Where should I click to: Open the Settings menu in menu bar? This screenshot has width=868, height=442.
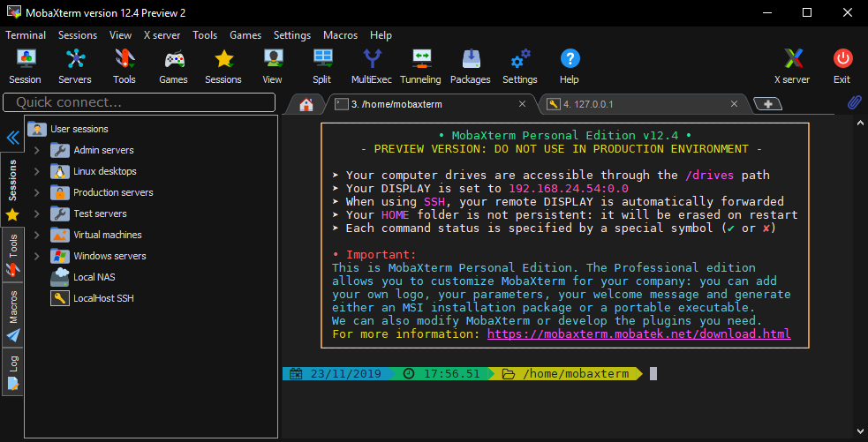click(x=291, y=35)
